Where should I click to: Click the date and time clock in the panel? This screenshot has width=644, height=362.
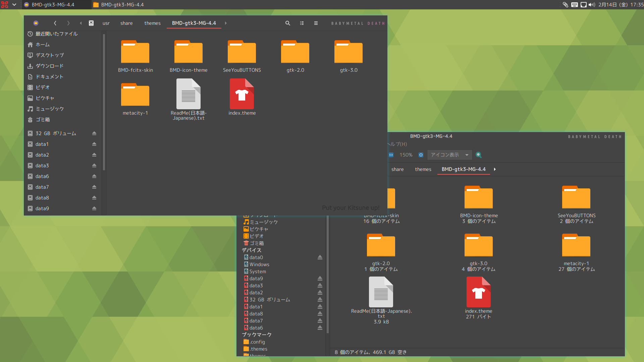(x=621, y=5)
